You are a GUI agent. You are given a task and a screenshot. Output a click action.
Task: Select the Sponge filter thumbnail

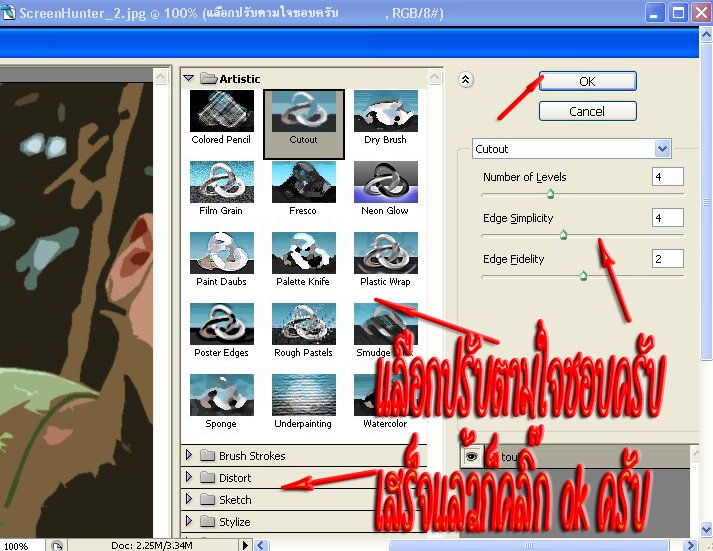coord(222,395)
